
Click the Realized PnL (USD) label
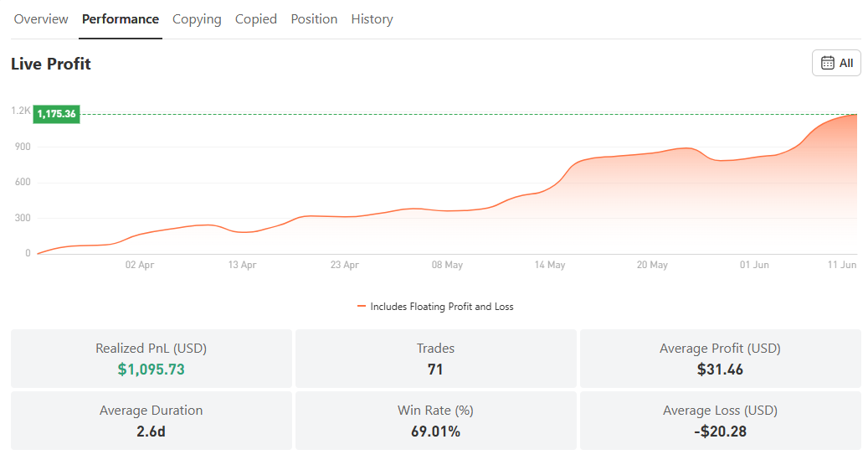[x=152, y=349]
